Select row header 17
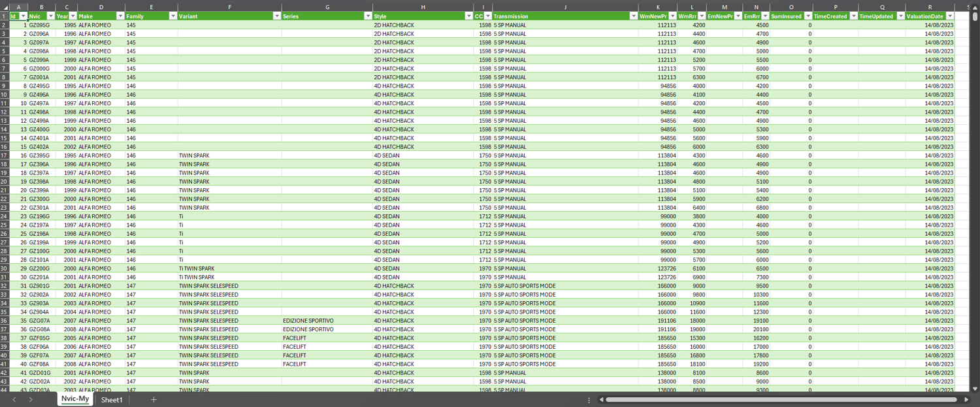This screenshot has height=407, width=980. 5,155
